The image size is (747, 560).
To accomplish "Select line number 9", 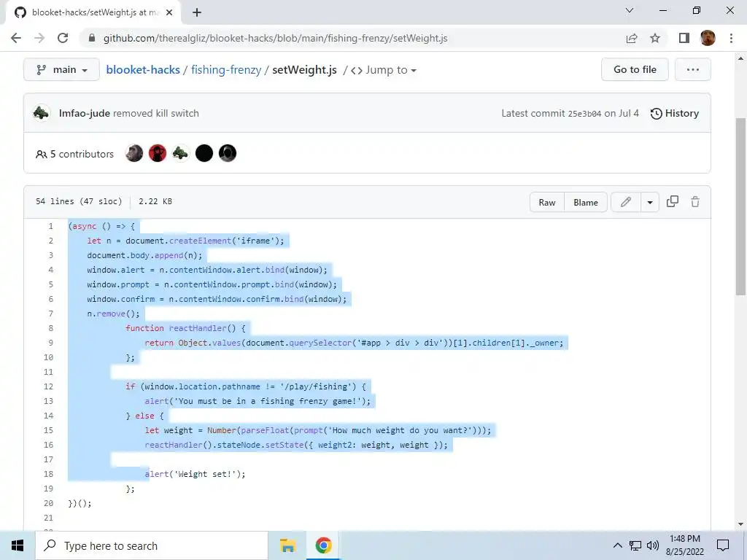I will click(x=50, y=343).
